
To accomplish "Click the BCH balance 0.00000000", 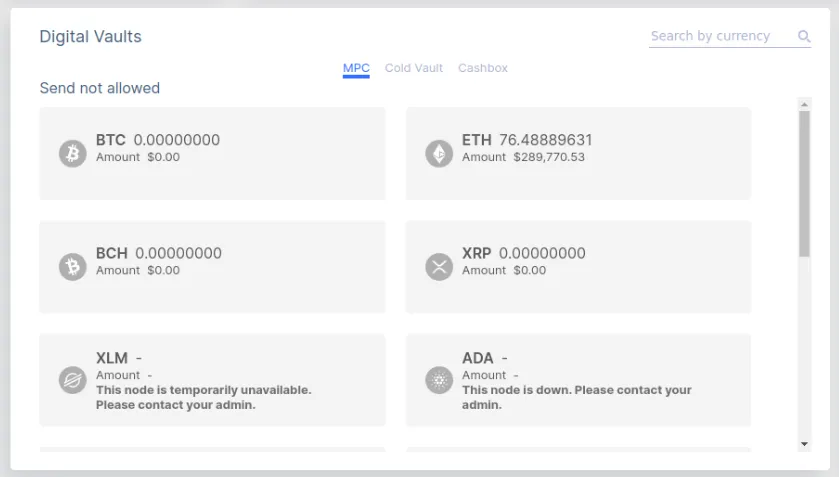I will (x=178, y=253).
